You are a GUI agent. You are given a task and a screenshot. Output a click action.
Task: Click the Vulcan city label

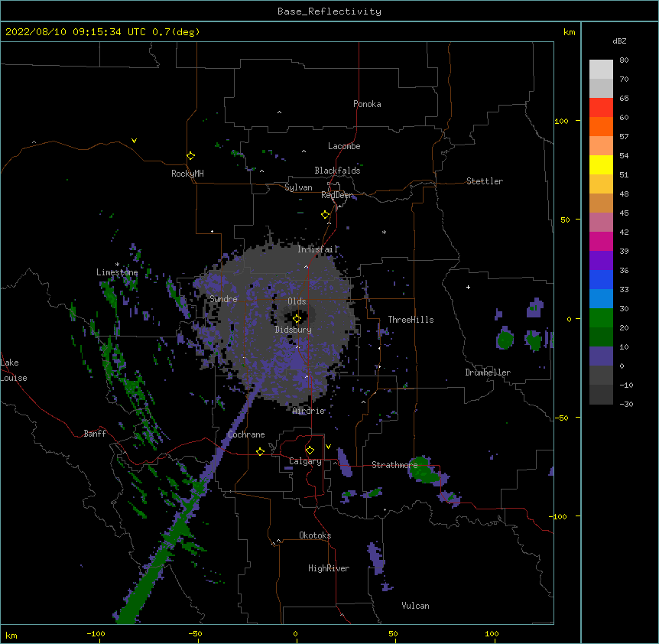pos(415,606)
